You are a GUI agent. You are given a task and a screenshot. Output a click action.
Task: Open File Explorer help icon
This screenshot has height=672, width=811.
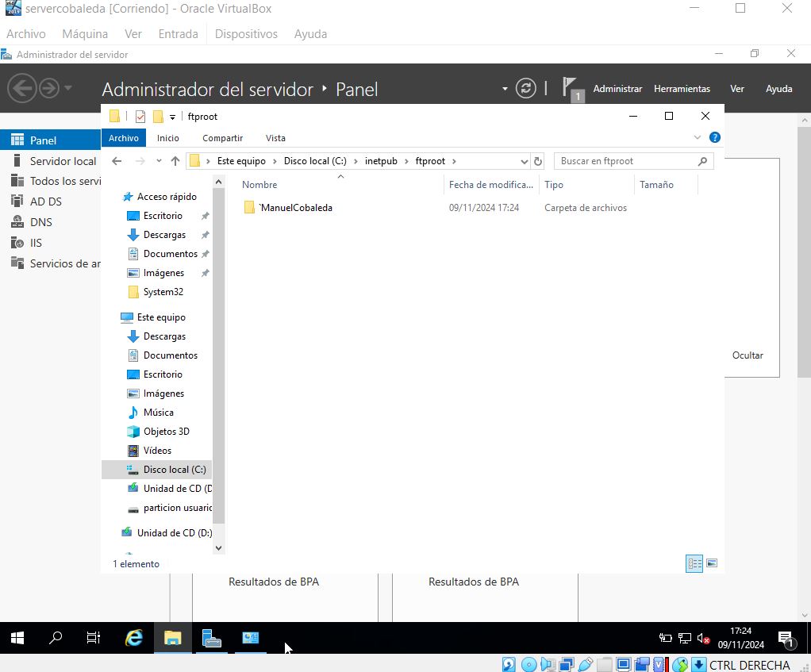pos(714,137)
